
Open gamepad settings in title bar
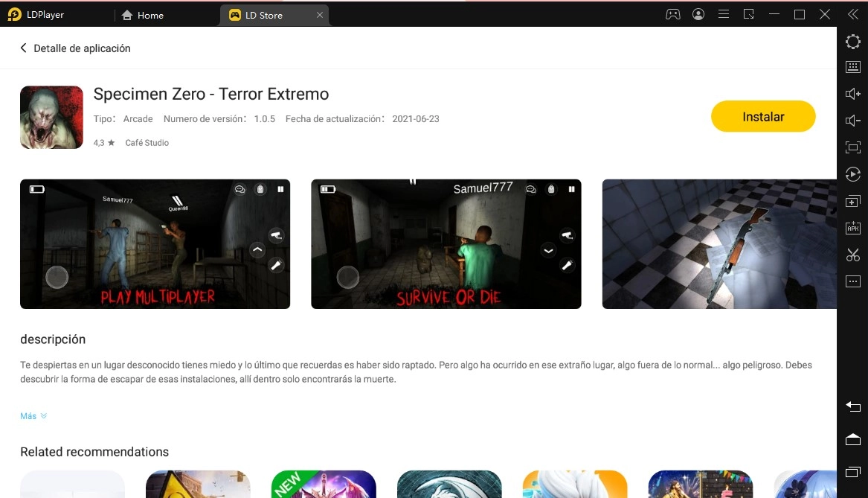pos(672,14)
